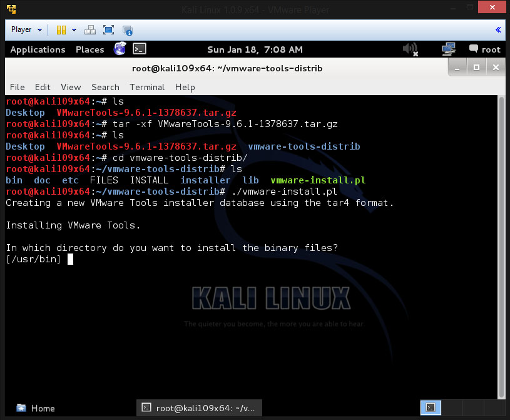Click the Home taskbar item
510x420 pixels.
(x=35, y=408)
